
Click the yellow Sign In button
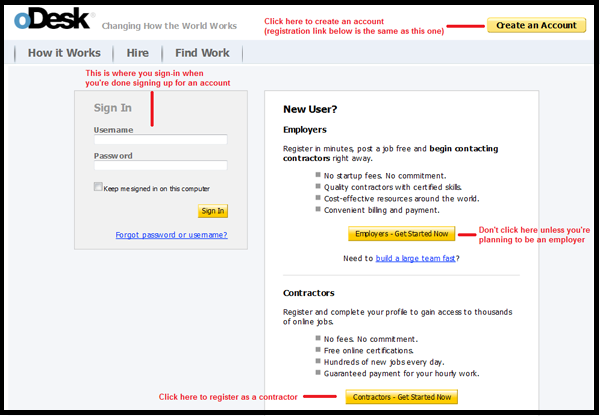213,211
